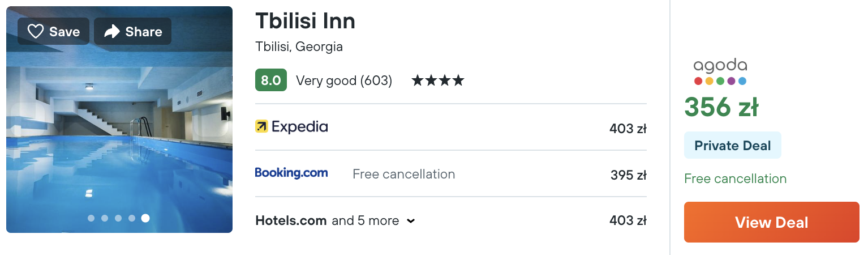The image size is (868, 255).
Task: Click the four-star rating icons
Action: [x=438, y=80]
